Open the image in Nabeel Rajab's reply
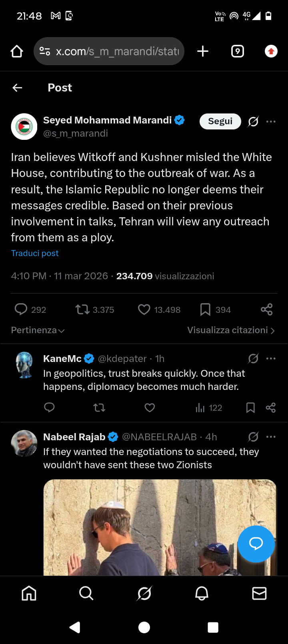Viewport: 288px width, 644px height. coord(160,527)
